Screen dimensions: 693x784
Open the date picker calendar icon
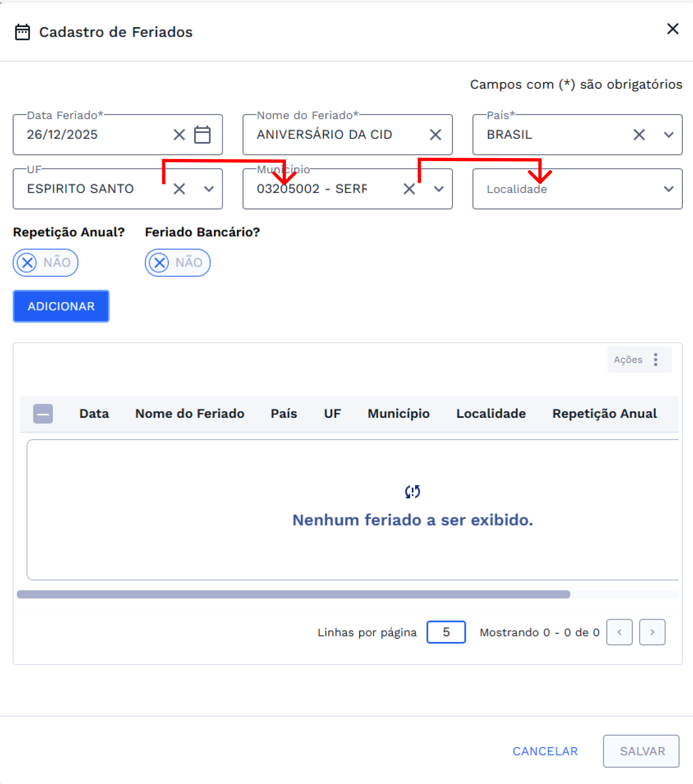point(202,135)
